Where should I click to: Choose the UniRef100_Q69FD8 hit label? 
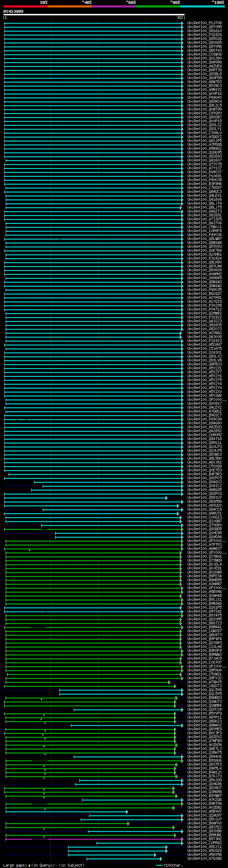[204, 78]
